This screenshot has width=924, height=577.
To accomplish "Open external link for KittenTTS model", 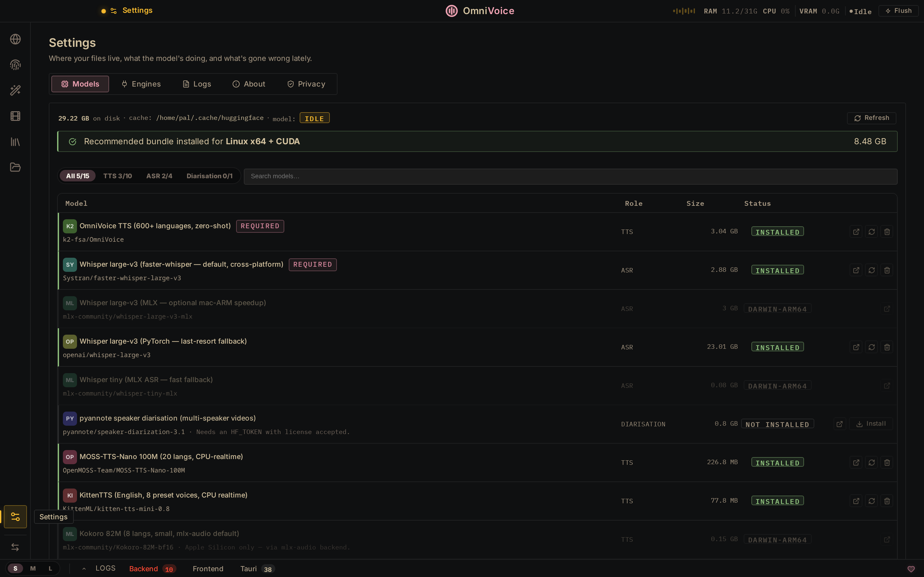I will [856, 501].
